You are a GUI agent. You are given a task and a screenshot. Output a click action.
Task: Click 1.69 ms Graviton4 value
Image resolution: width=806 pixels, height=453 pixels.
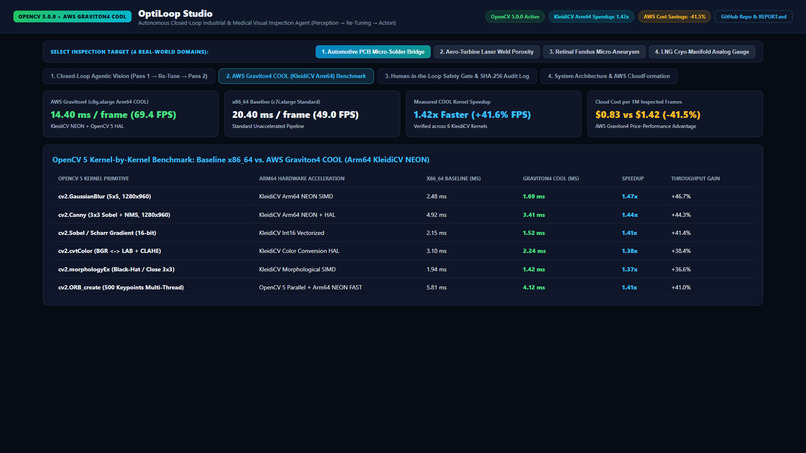tap(534, 196)
